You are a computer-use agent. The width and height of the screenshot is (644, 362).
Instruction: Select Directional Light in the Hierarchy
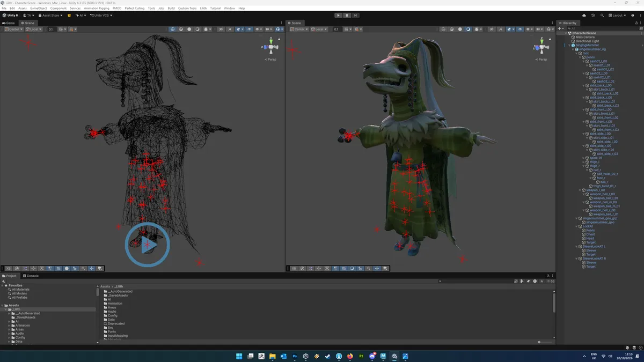[587, 41]
